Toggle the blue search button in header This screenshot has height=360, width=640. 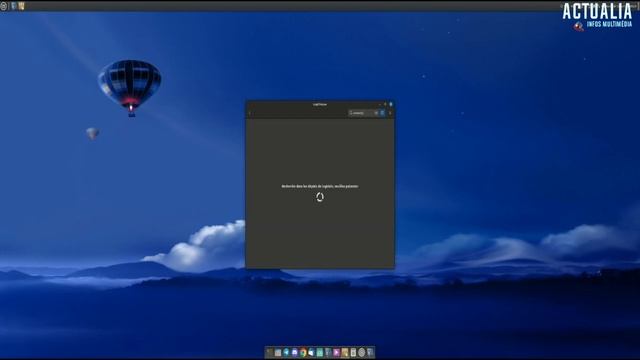382,113
